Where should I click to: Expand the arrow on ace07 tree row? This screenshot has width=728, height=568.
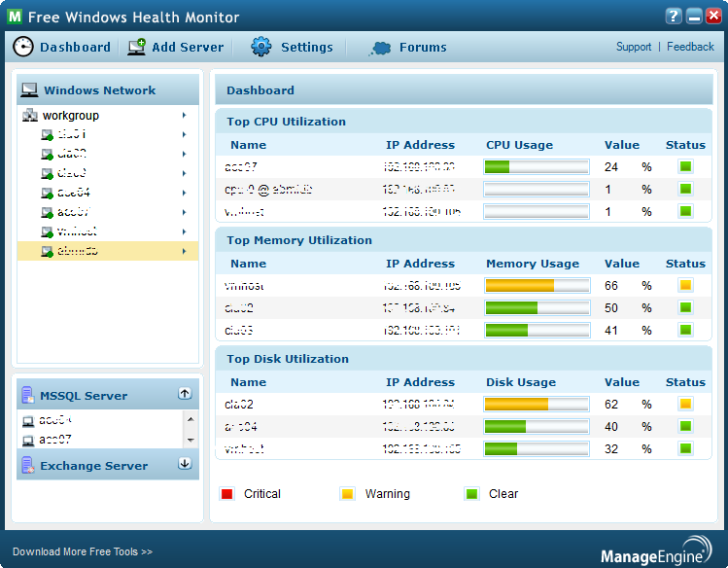[x=185, y=212]
